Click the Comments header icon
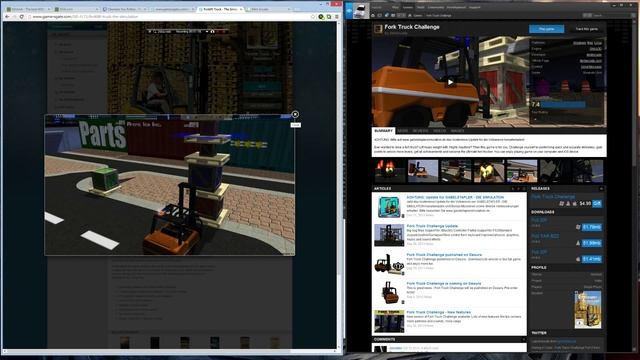This screenshot has height=360, width=640. [523, 340]
